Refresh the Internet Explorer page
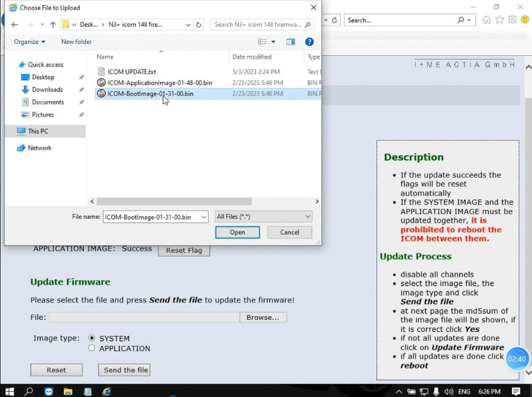The height and width of the screenshot is (397, 532). pos(334,20)
